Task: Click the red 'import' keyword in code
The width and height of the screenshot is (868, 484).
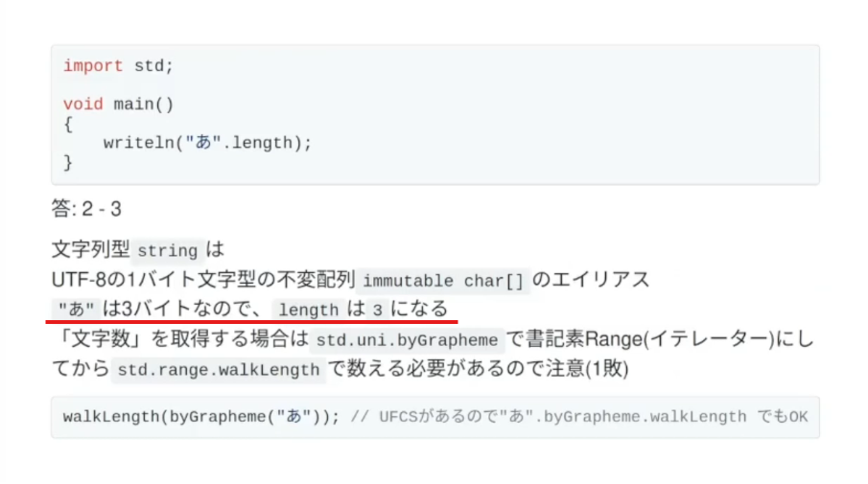Action: click(x=93, y=66)
